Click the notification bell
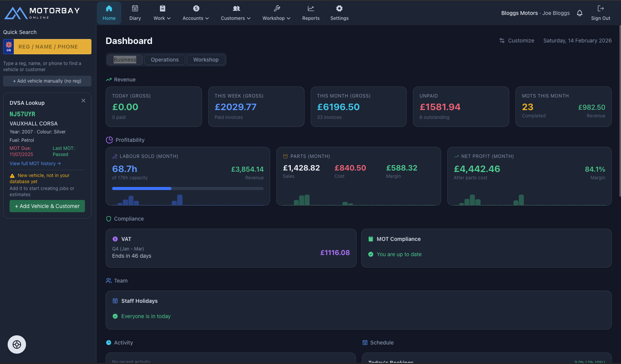 (x=580, y=13)
